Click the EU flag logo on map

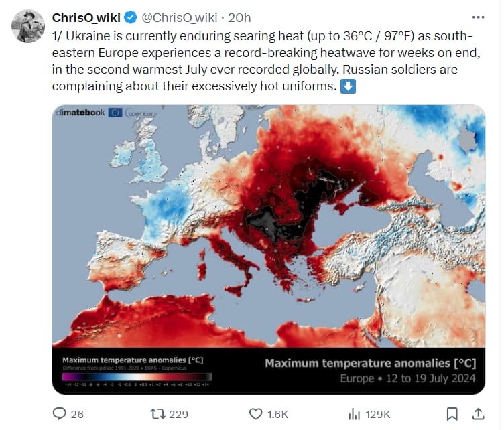pyautogui.click(x=115, y=113)
